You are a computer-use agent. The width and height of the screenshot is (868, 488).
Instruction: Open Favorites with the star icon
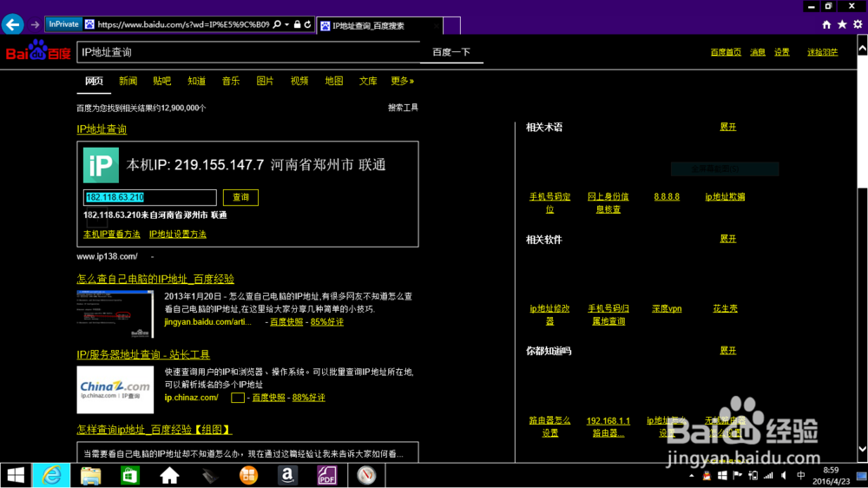click(842, 24)
